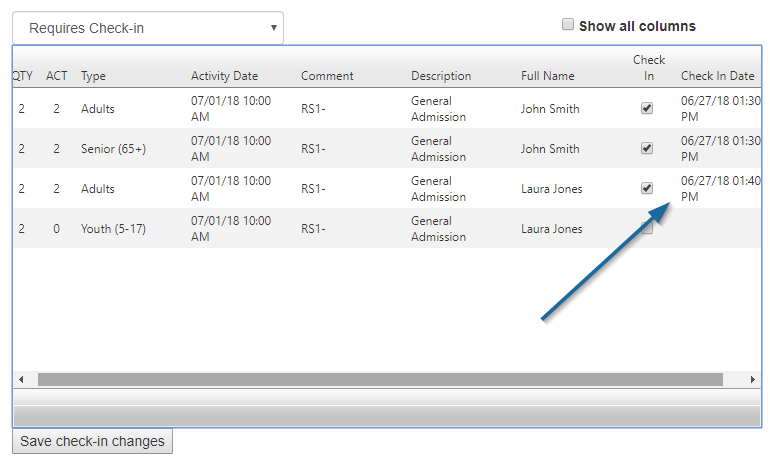Click the ACT value 0 in Youth row
This screenshot has width=770, height=462.
(56, 229)
